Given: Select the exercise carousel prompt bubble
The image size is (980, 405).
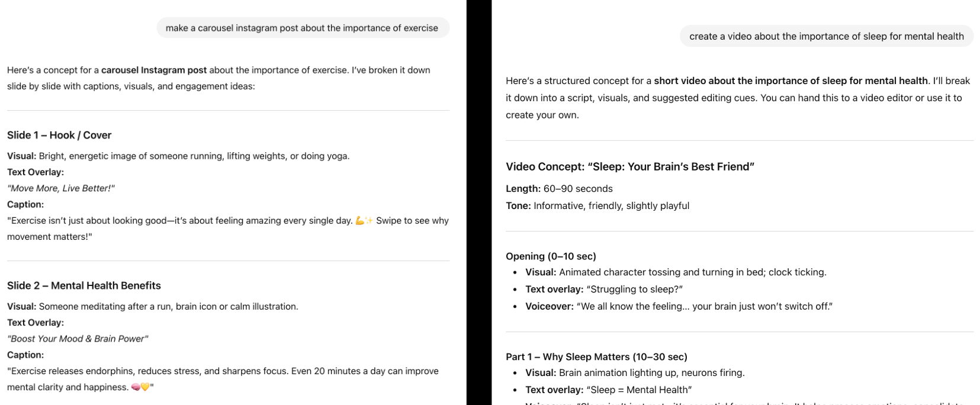Looking at the screenshot, I should pos(302,28).
